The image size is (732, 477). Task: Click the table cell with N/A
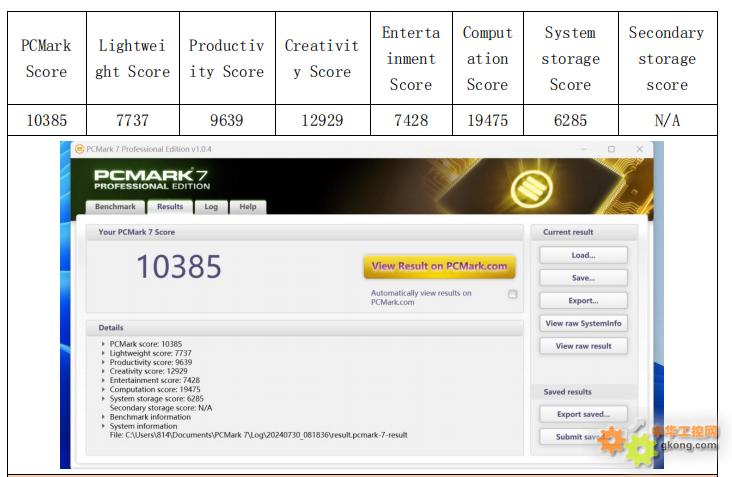click(x=668, y=120)
